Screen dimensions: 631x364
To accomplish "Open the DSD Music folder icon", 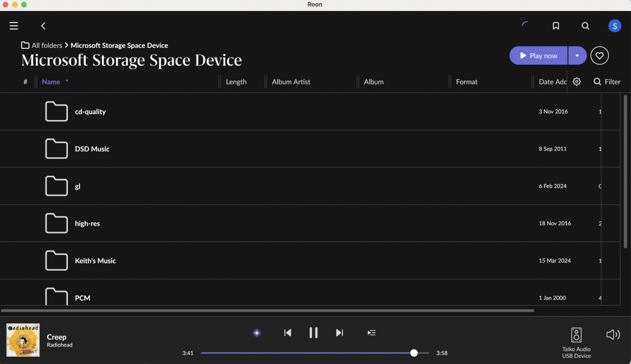I will tap(56, 149).
